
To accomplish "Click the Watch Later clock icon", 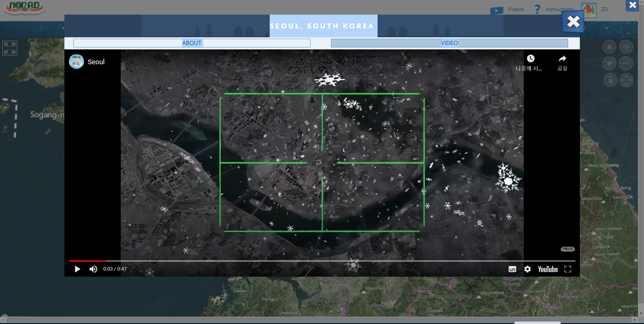I will tap(531, 59).
